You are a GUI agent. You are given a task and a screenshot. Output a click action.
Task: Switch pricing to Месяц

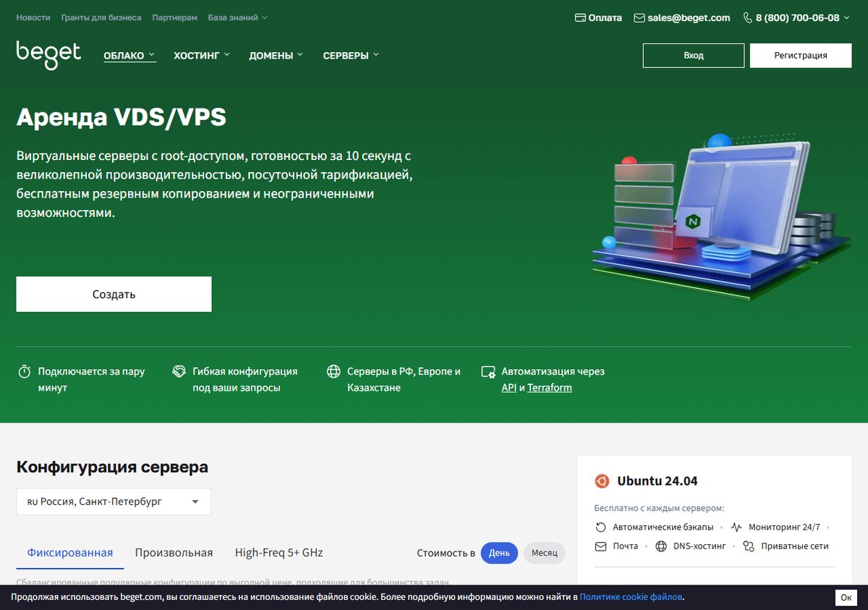point(544,553)
